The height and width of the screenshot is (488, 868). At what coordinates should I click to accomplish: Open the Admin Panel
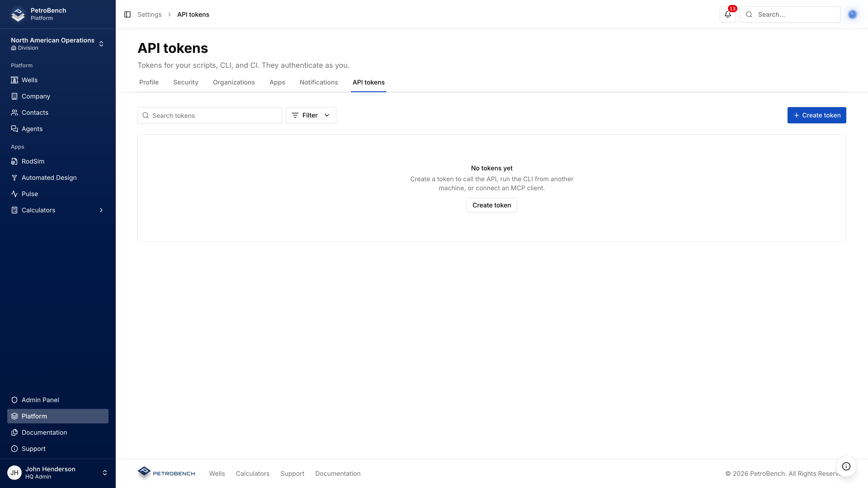(x=58, y=400)
